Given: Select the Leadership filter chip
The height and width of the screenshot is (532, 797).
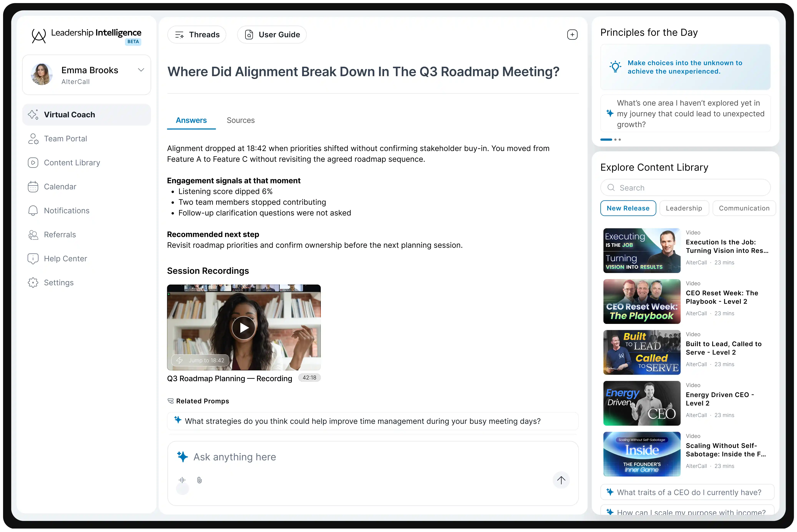Looking at the screenshot, I should click(x=684, y=208).
